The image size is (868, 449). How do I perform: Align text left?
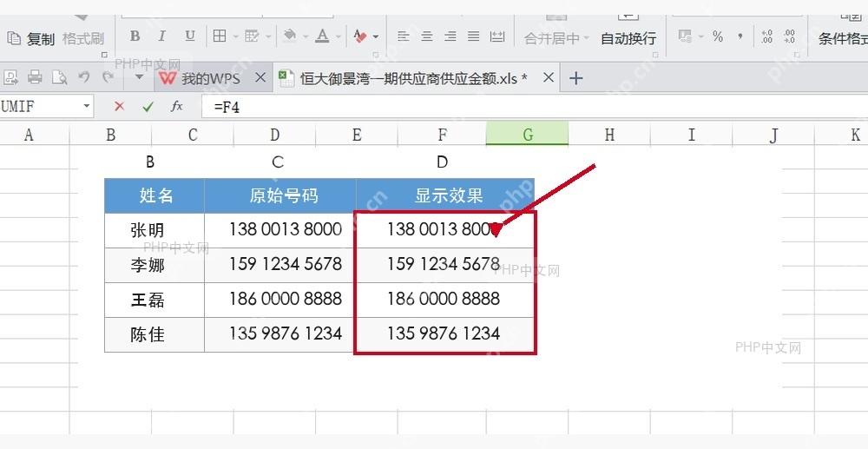pyautogui.click(x=404, y=36)
